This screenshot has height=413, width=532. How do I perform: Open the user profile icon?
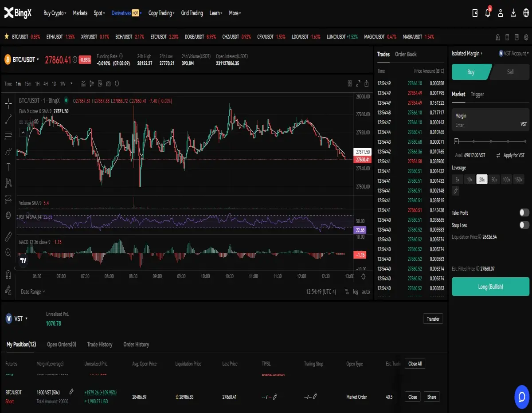point(501,13)
